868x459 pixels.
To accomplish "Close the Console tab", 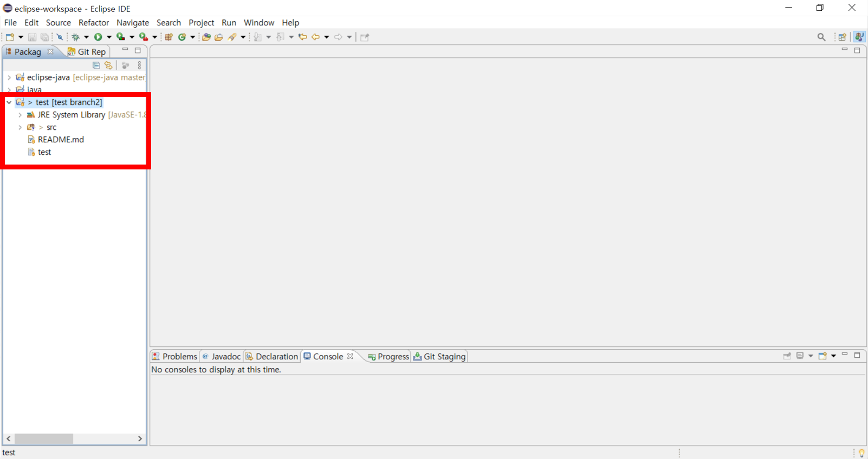I will 350,356.
